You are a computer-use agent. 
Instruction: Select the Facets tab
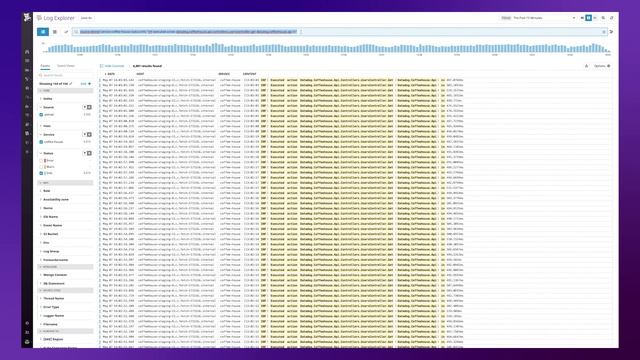(x=45, y=66)
